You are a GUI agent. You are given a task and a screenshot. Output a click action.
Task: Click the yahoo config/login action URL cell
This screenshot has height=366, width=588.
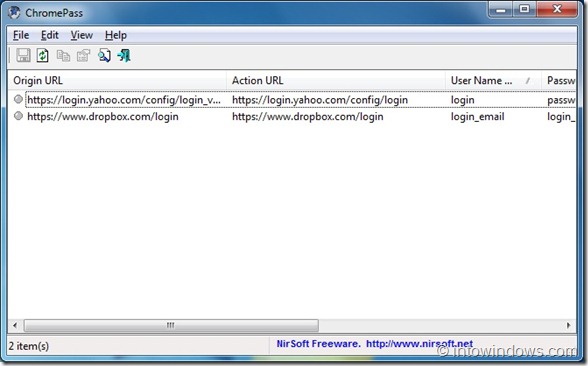[320, 100]
